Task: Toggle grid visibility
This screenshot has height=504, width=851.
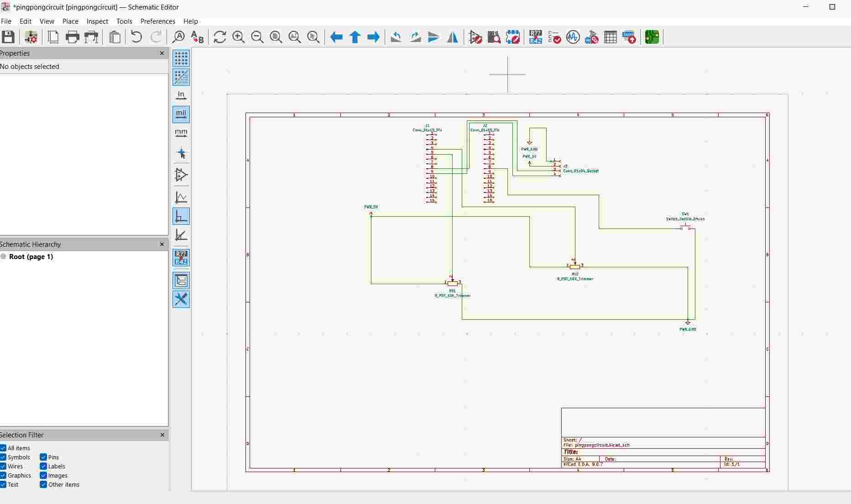Action: click(181, 58)
